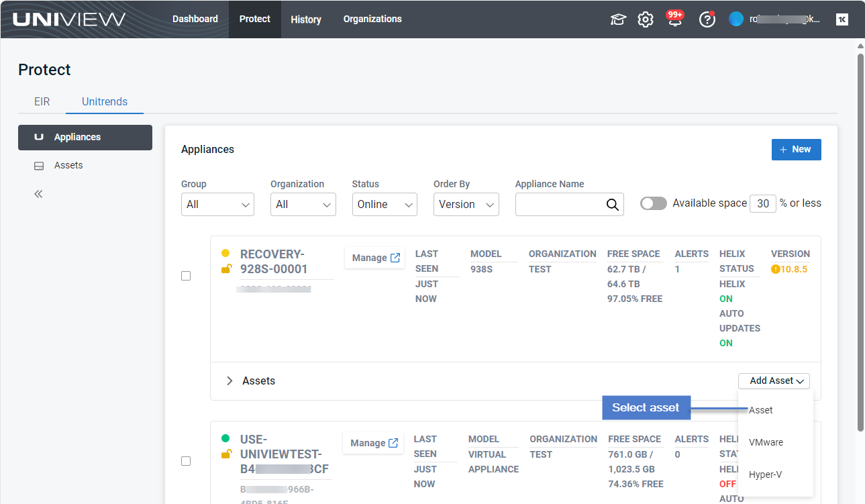Open the Status dropdown showing Online

[385, 204]
